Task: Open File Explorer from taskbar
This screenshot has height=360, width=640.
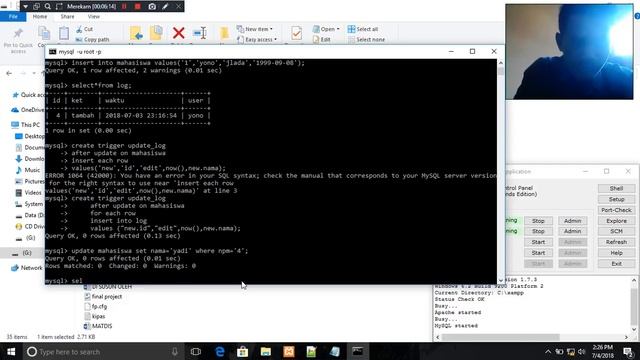Action: click(x=266, y=351)
